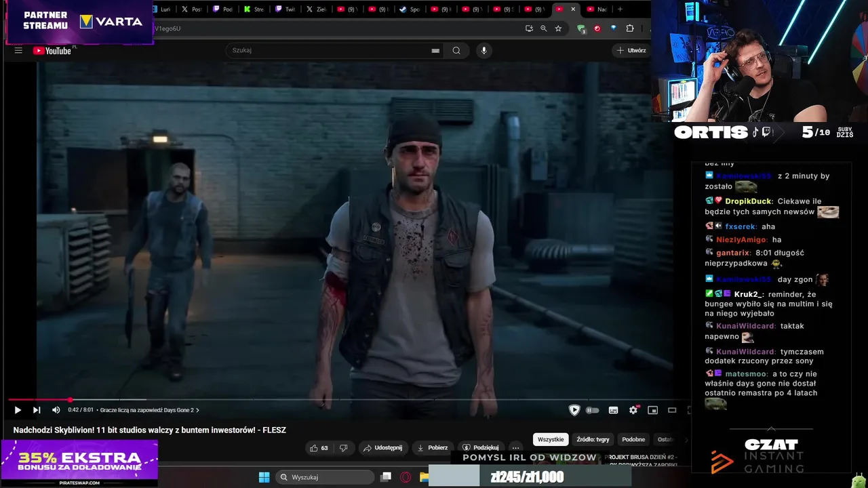868x488 pixels.
Task: Open the green shield extension
Action: [x=581, y=28]
